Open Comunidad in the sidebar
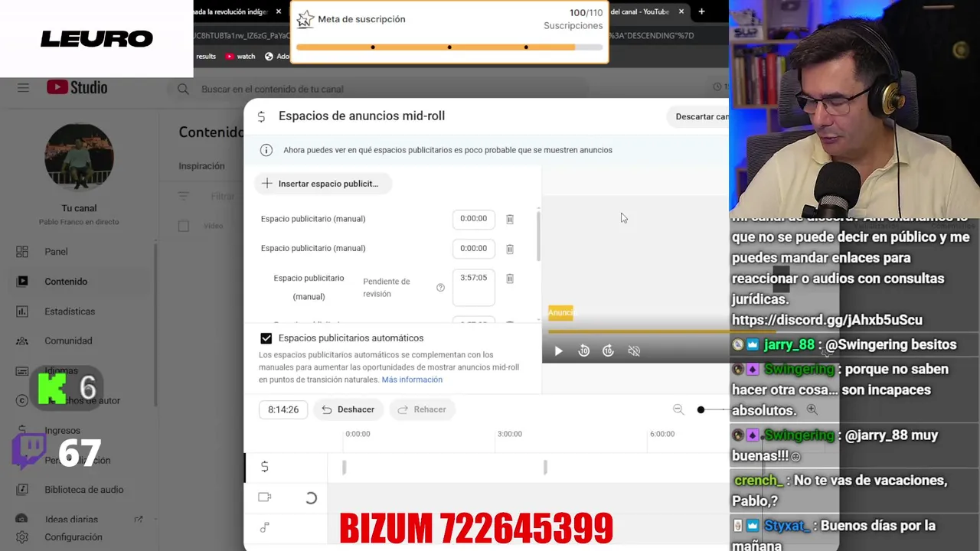 [x=79, y=341]
